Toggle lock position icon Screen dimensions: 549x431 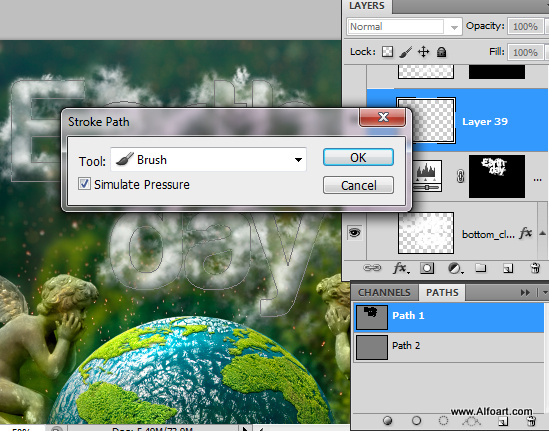(x=423, y=52)
